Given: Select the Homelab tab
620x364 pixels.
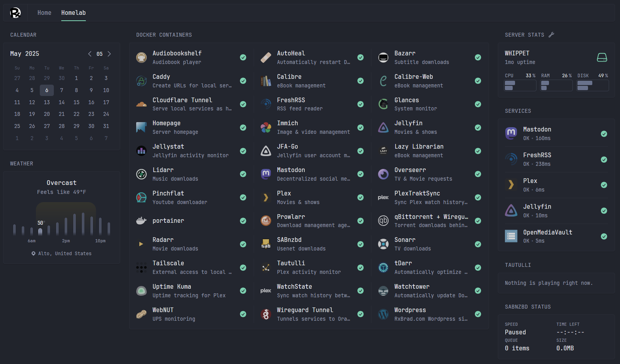Looking at the screenshot, I should click(x=73, y=13).
